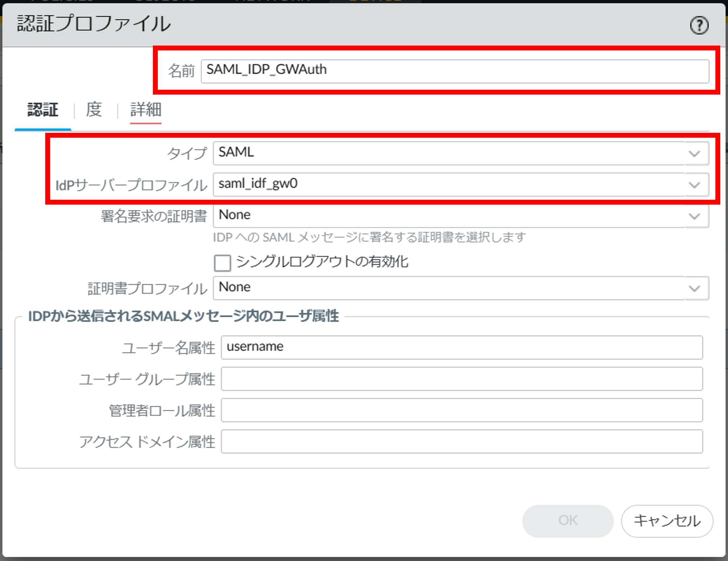Click the アクセス ドメイン属性 field

pos(461,441)
